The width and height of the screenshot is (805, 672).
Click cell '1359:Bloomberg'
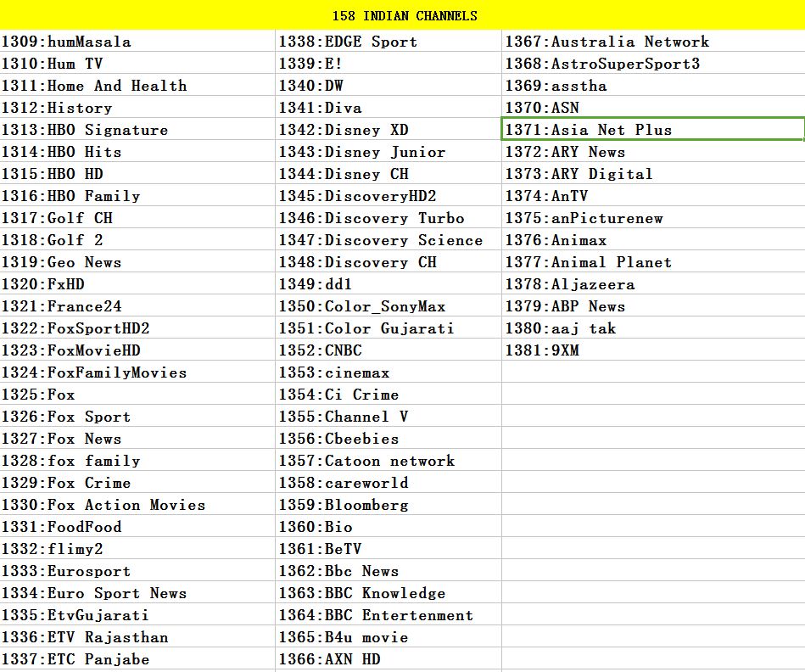point(389,505)
